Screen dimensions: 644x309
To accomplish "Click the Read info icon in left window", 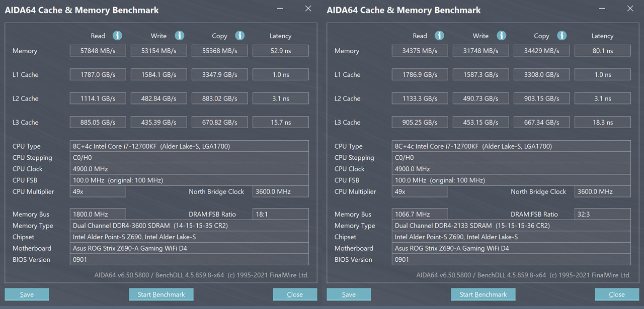I will [117, 36].
